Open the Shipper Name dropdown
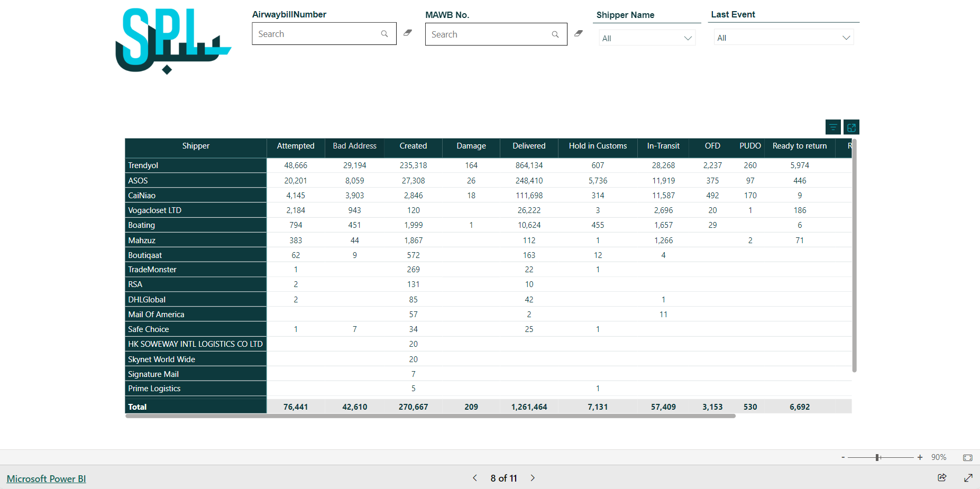980x489 pixels. pos(647,38)
